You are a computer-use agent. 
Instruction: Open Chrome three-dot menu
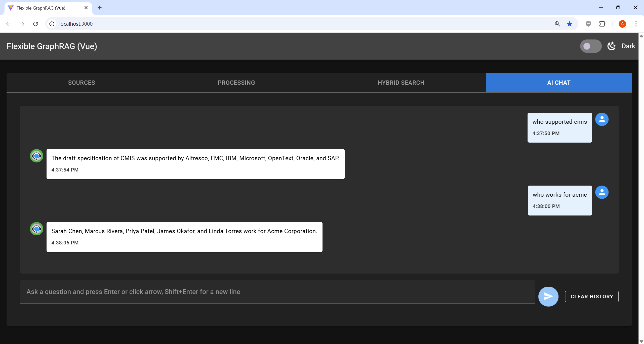[636, 24]
